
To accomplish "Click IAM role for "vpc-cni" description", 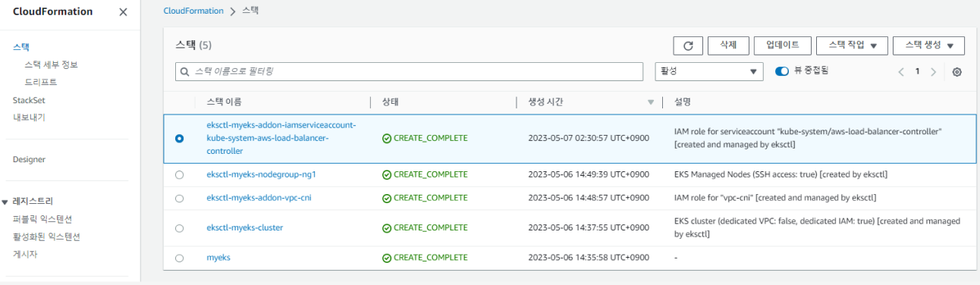I will (775, 199).
